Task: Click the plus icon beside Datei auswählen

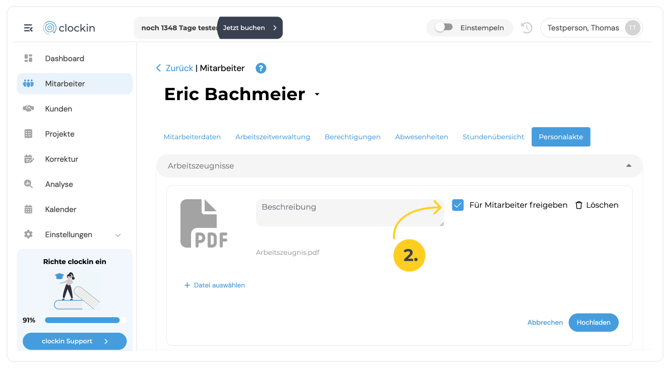Action: click(x=187, y=285)
